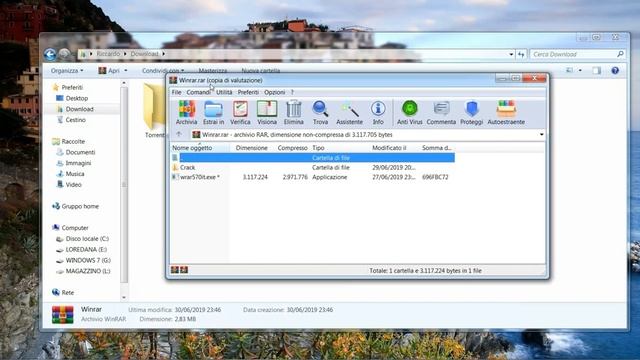Open the Apri dropdown arrow in Explorer
Image resolution: width=640 pixels, height=360 pixels.
click(126, 71)
